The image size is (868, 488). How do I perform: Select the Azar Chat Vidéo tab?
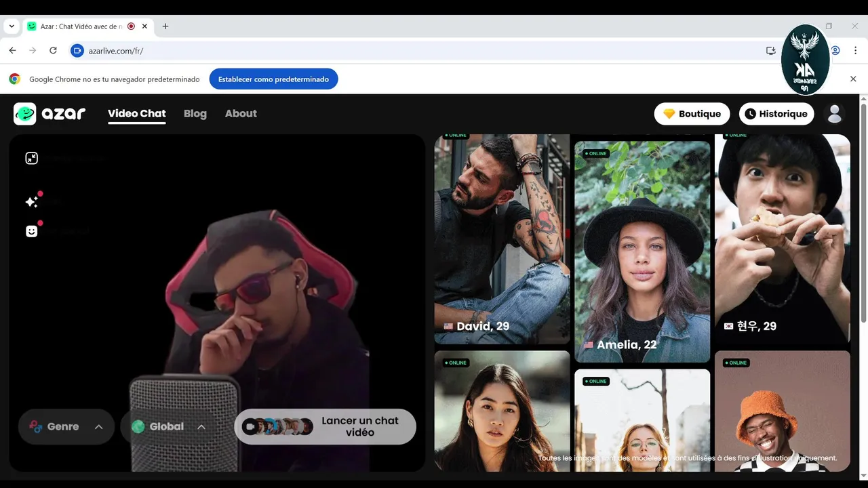tap(87, 26)
